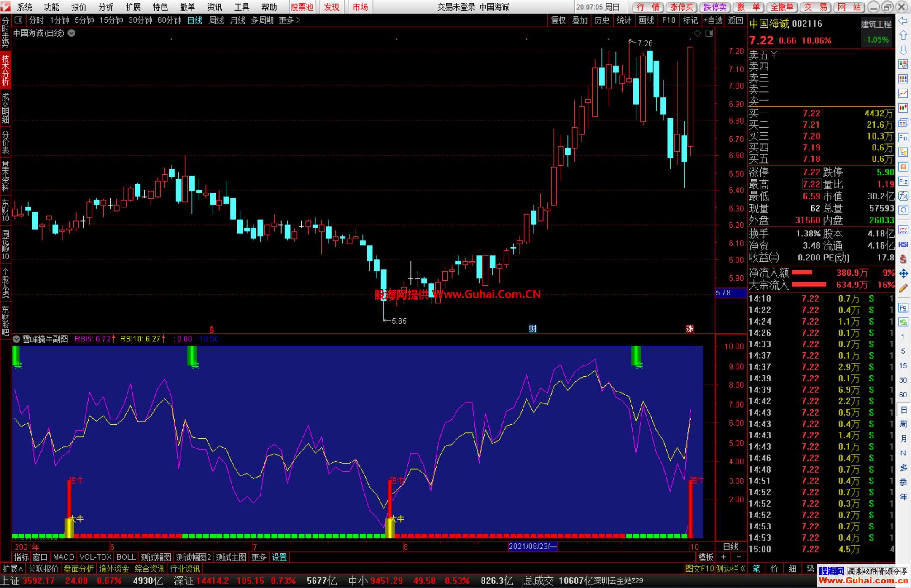Open the 报价 menu
The width and height of the screenshot is (911, 588).
[78, 7]
